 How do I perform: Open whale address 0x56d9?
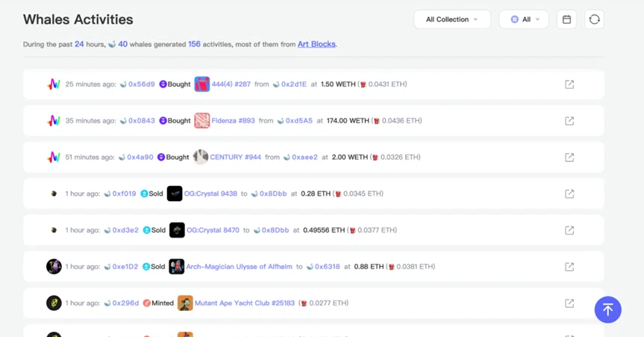pos(141,84)
